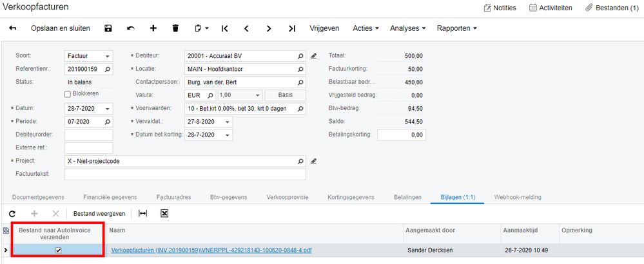Open the Datum bet.korting date dropdown
Image resolution: width=644 pixels, height=264 pixels.
pyautogui.click(x=228, y=135)
